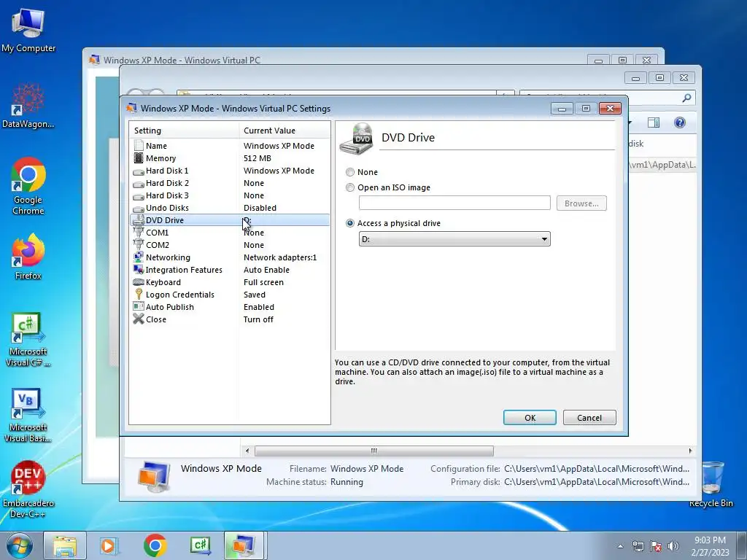The height and width of the screenshot is (560, 747).
Task: Click the Hard Disk 1 icon
Action: pyautogui.click(x=139, y=171)
